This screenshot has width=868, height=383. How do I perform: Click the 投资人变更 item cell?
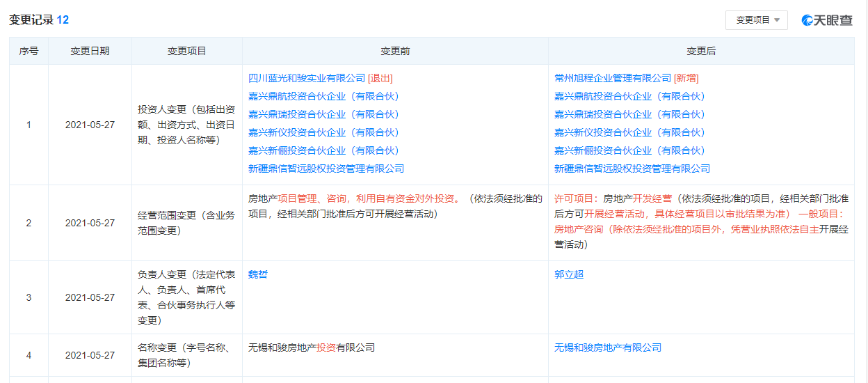click(x=186, y=125)
